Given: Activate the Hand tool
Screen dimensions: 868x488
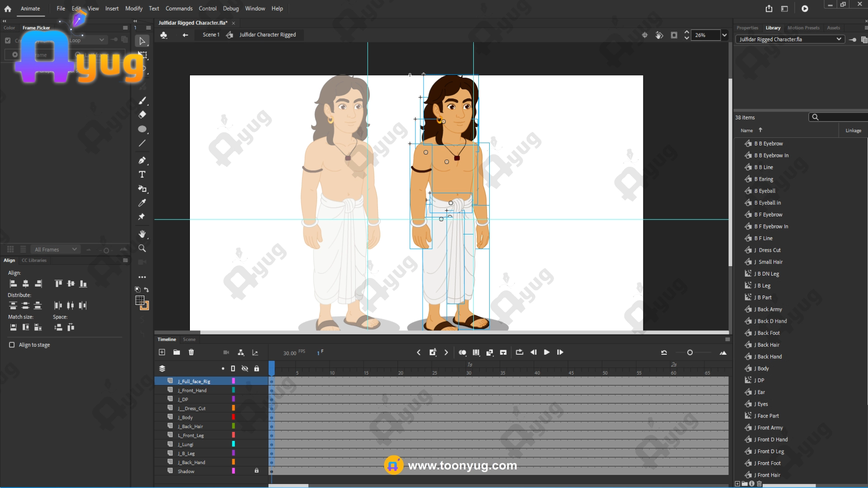Looking at the screenshot, I should pos(142,234).
